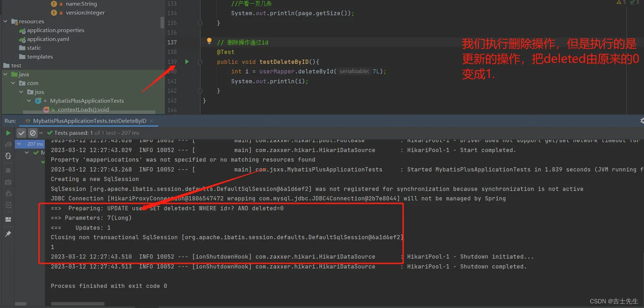Select the resources folder icon
644x308 pixels.
pyautogui.click(x=15, y=22)
